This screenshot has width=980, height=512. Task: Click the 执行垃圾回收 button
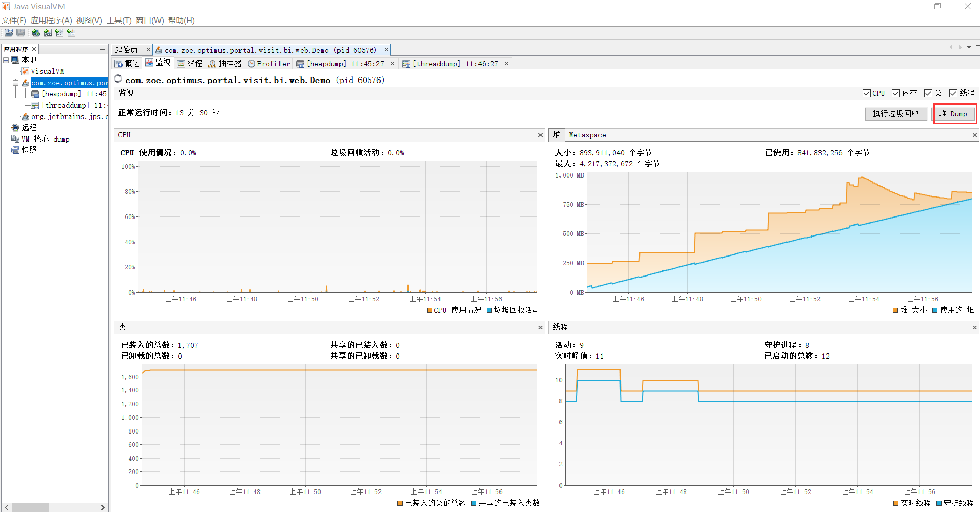click(x=896, y=114)
